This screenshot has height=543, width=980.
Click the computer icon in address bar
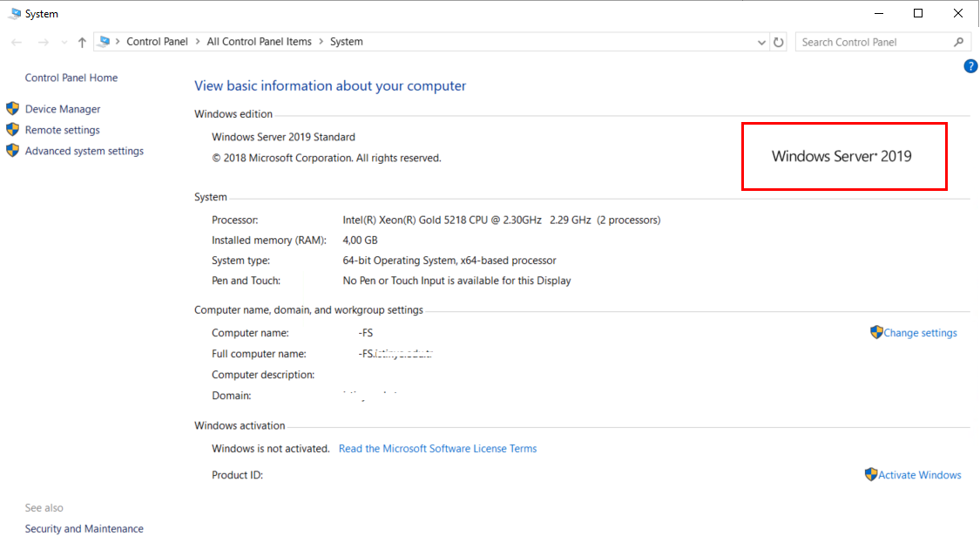[105, 41]
